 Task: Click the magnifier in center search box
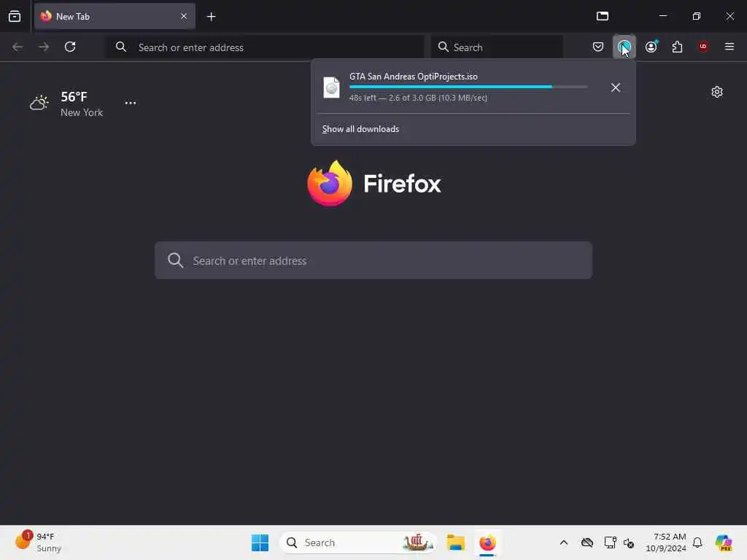point(175,260)
